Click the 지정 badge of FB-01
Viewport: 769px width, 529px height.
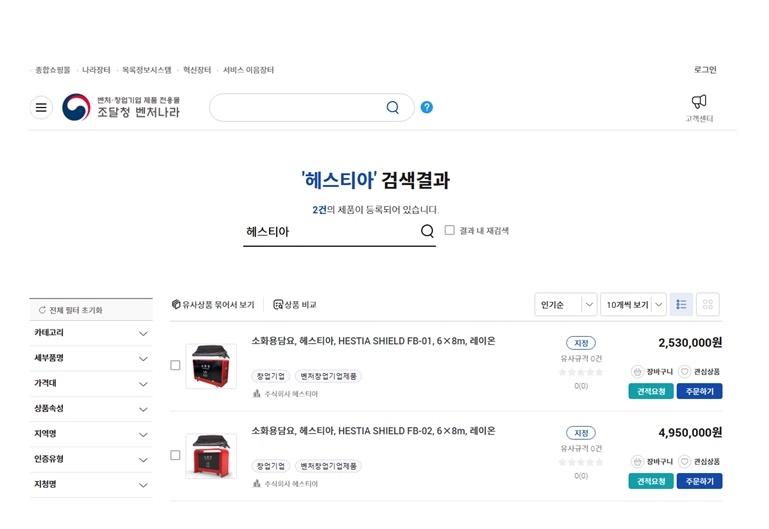tap(581, 343)
